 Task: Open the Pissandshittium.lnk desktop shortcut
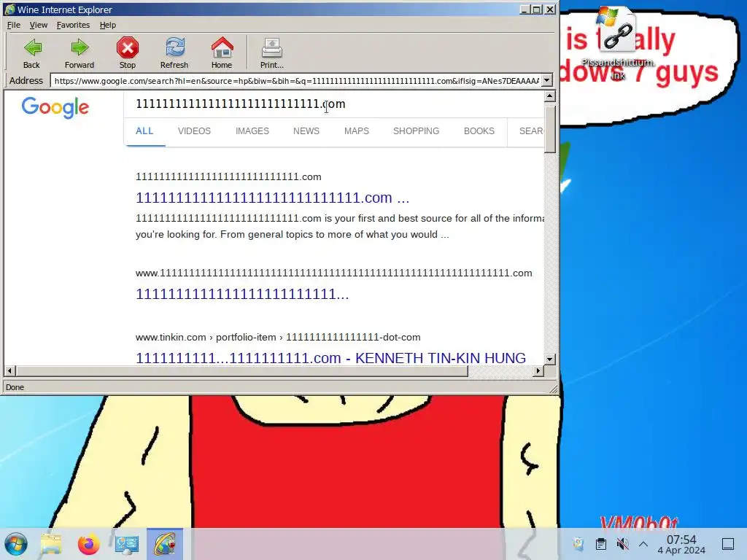[x=617, y=44]
